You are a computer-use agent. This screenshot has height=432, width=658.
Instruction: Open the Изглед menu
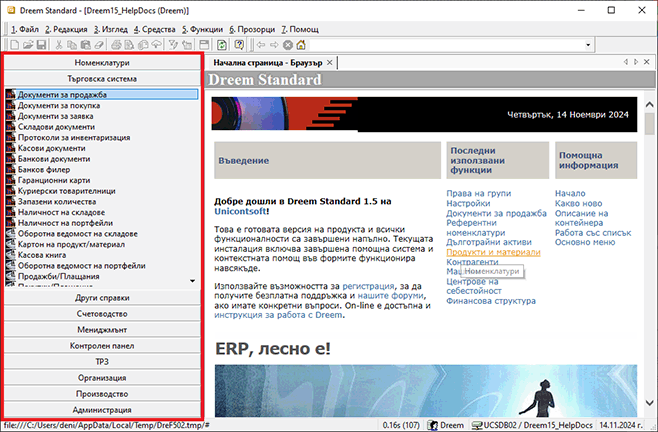tap(111, 29)
